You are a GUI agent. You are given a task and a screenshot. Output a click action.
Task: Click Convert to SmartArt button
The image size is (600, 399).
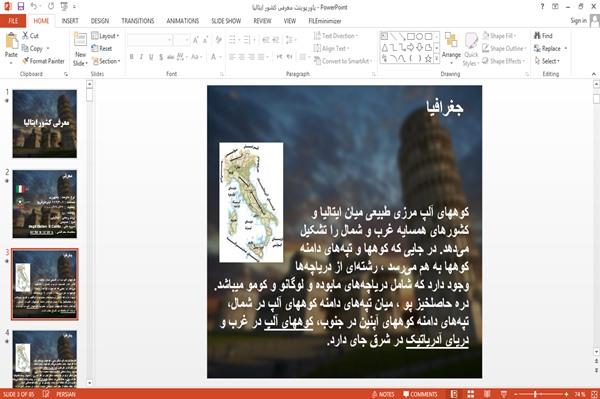[342, 61]
